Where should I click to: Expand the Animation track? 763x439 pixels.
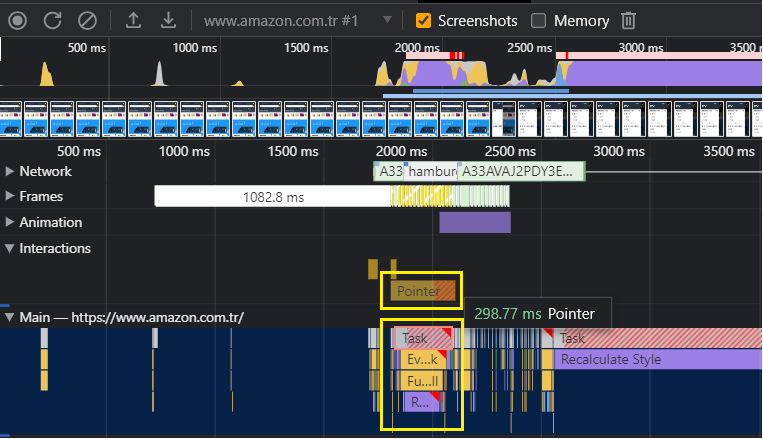click(10, 222)
